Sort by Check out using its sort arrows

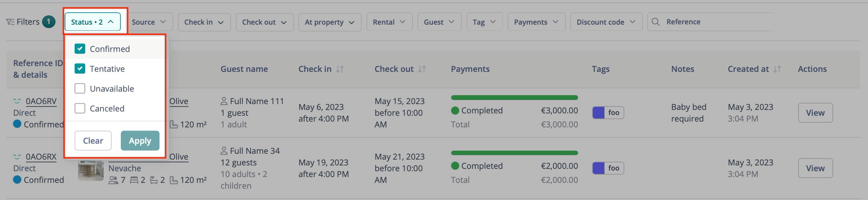422,69
